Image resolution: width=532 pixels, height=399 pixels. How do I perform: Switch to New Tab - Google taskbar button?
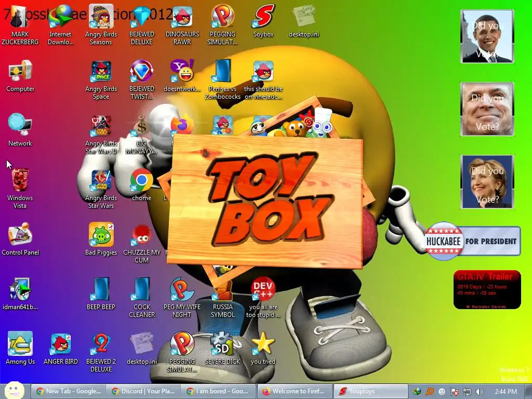coord(68,391)
